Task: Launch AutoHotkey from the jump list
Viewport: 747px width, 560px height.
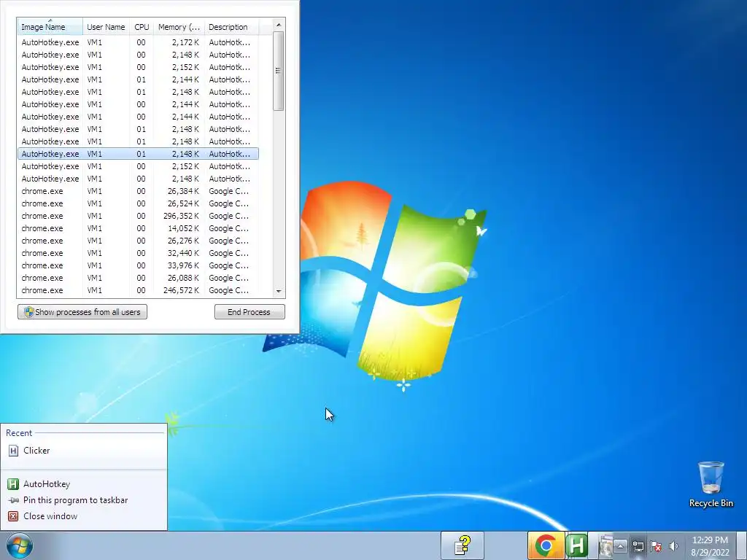Action: 84,484
